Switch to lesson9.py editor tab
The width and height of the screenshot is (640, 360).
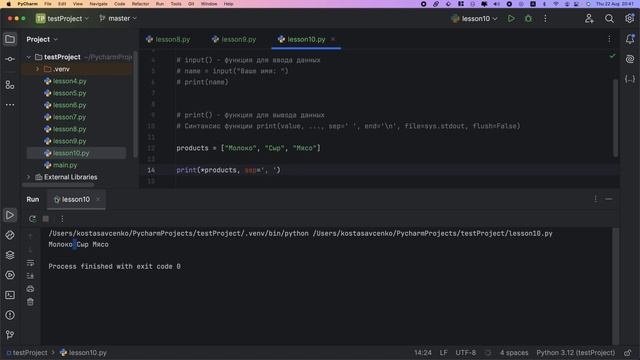tap(234, 39)
